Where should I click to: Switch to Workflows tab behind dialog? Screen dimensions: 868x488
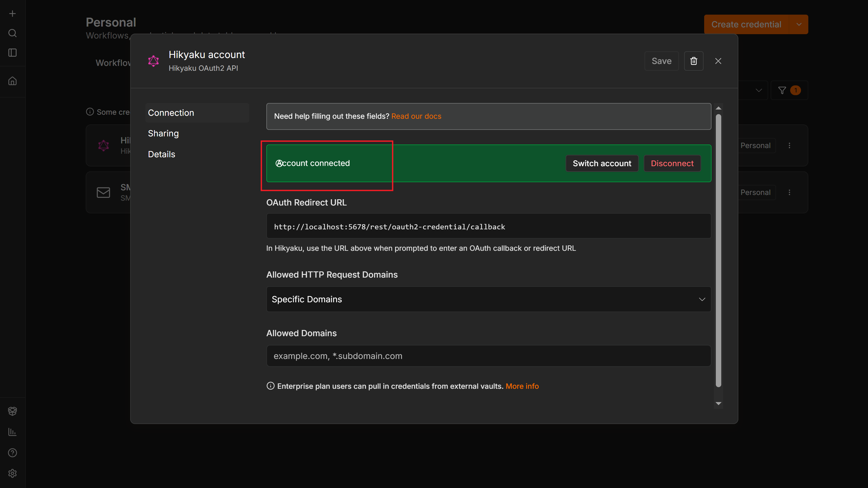[x=113, y=63]
